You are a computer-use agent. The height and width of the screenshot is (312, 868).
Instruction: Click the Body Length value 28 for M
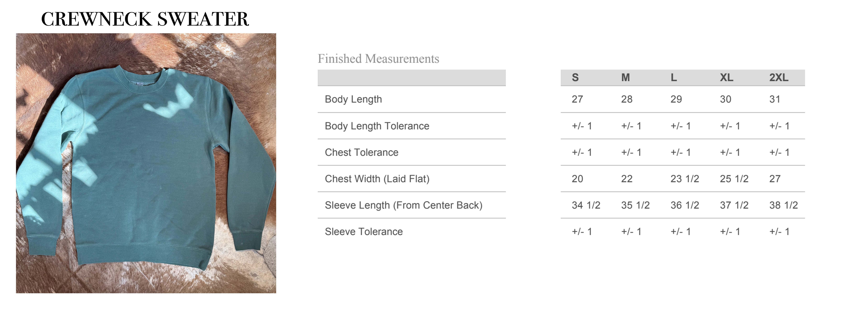pos(627,99)
